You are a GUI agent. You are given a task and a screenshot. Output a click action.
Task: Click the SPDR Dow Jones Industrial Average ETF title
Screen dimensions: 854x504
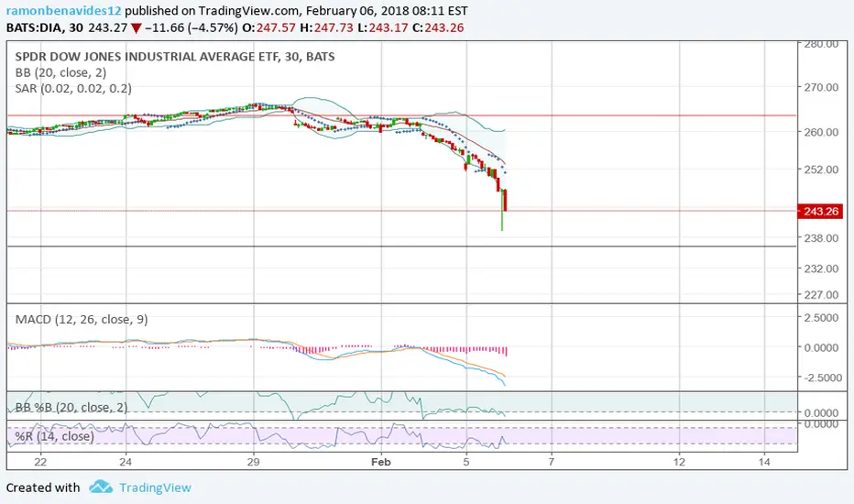[x=175, y=57]
